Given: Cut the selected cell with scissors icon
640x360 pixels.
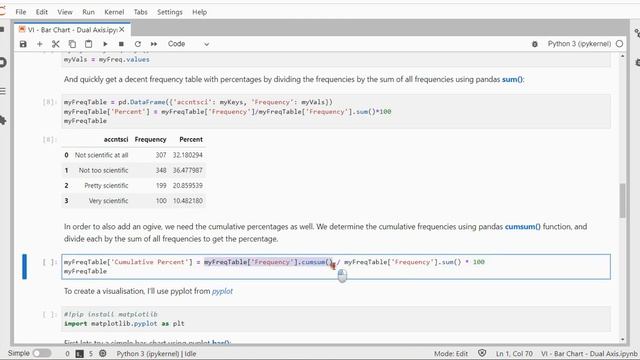Looking at the screenshot, I should pos(56,44).
